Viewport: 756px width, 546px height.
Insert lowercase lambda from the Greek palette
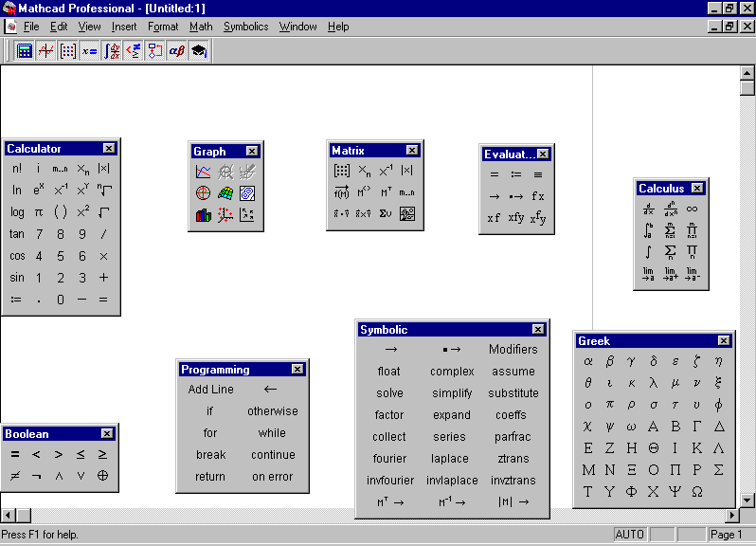654,383
